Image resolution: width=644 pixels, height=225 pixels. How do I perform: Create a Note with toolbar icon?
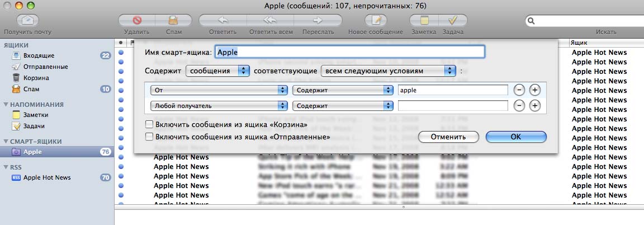(x=424, y=21)
